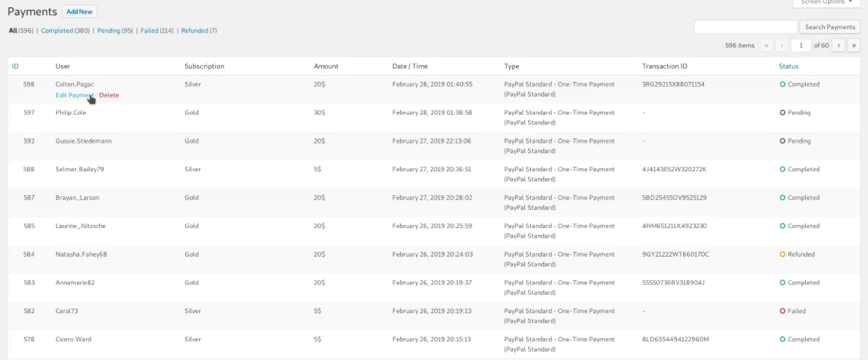Go to first page arrow

pos(767,45)
